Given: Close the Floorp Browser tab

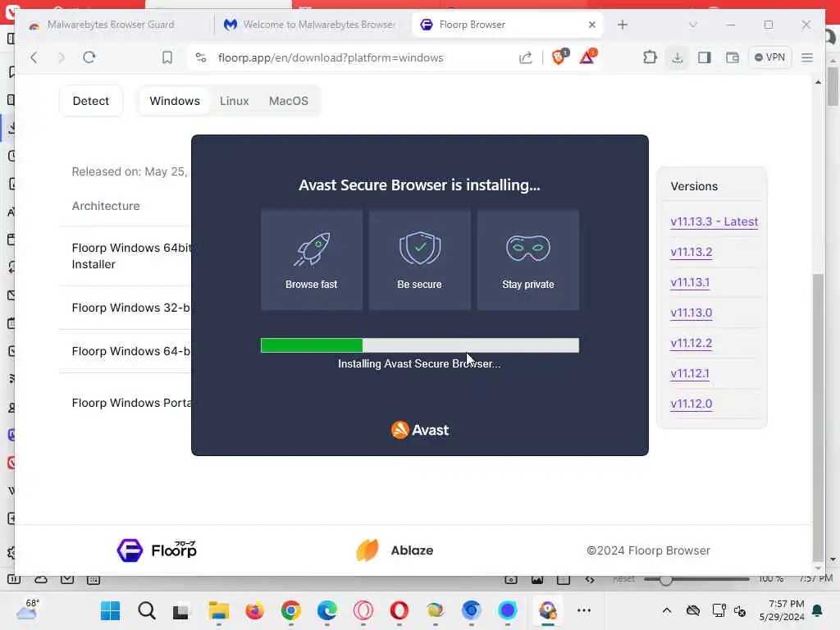Looking at the screenshot, I should coord(592,25).
